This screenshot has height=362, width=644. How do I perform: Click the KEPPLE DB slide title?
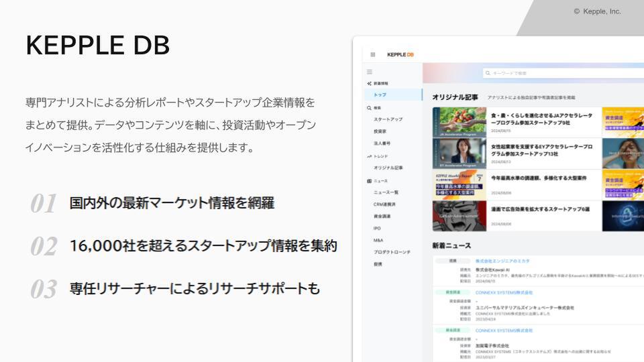click(98, 45)
